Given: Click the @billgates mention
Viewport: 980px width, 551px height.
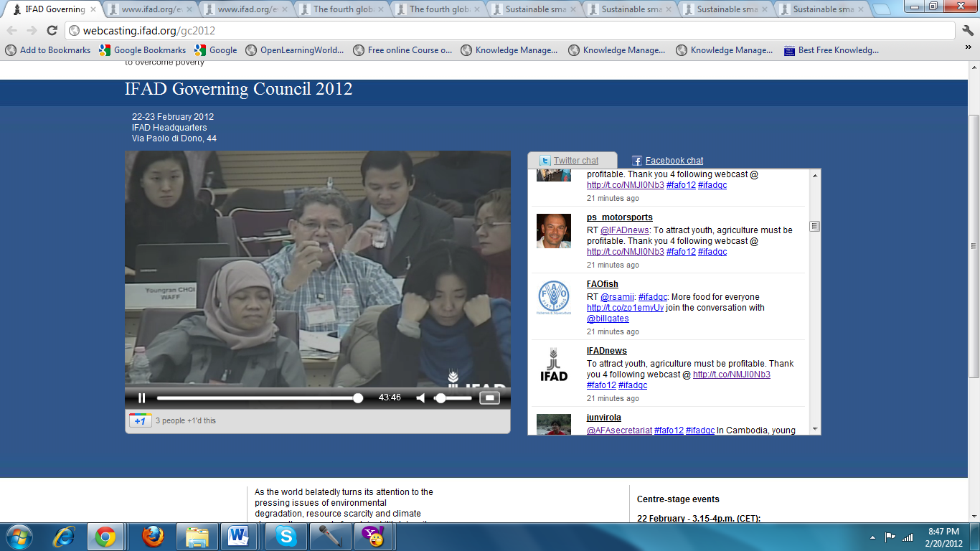Looking at the screenshot, I should tap(606, 319).
